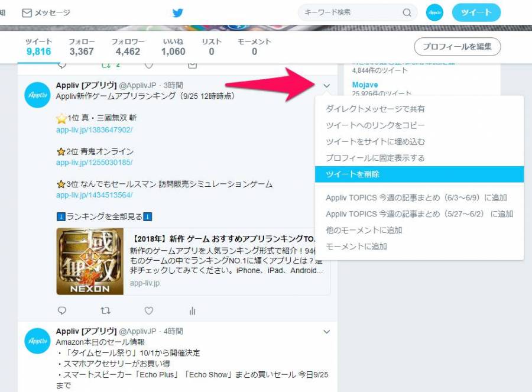The image size is (532, 392).
Task: Open the 3時間 tweet timestamp
Action: click(x=173, y=85)
